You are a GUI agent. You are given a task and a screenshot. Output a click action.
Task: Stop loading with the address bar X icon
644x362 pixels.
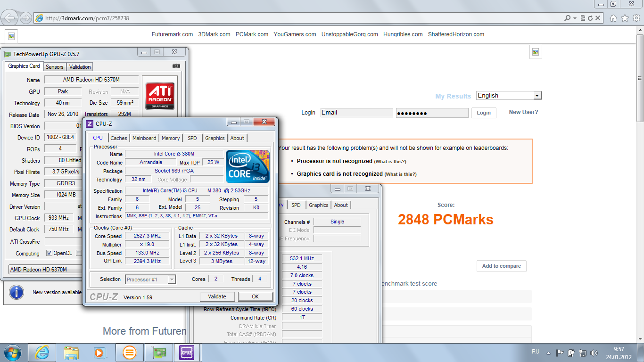598,18
